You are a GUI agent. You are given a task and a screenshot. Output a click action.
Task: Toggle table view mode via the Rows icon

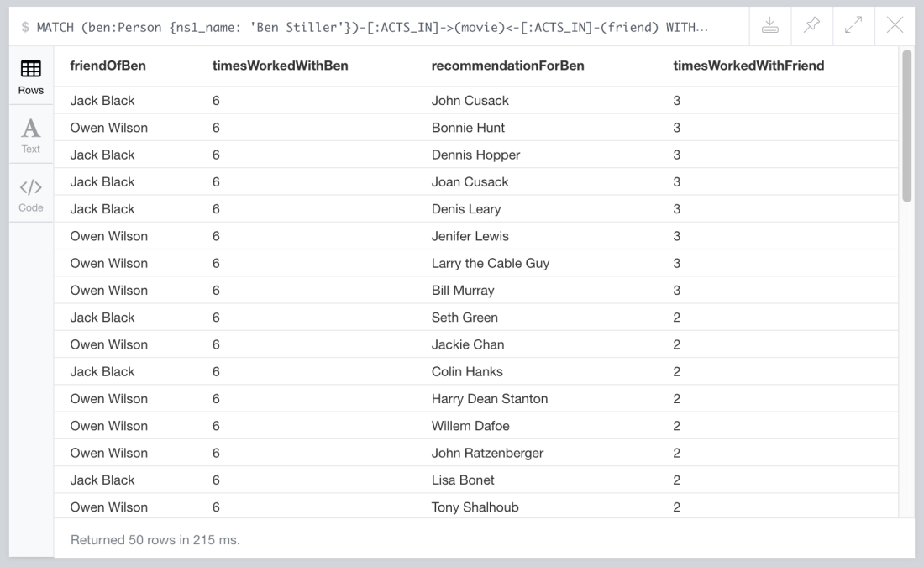pyautogui.click(x=30, y=75)
